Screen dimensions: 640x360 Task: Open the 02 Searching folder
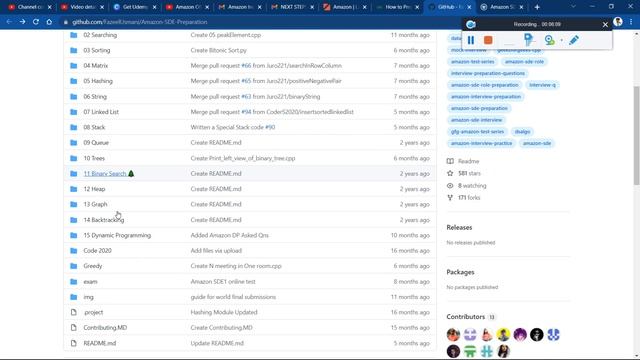[100, 35]
